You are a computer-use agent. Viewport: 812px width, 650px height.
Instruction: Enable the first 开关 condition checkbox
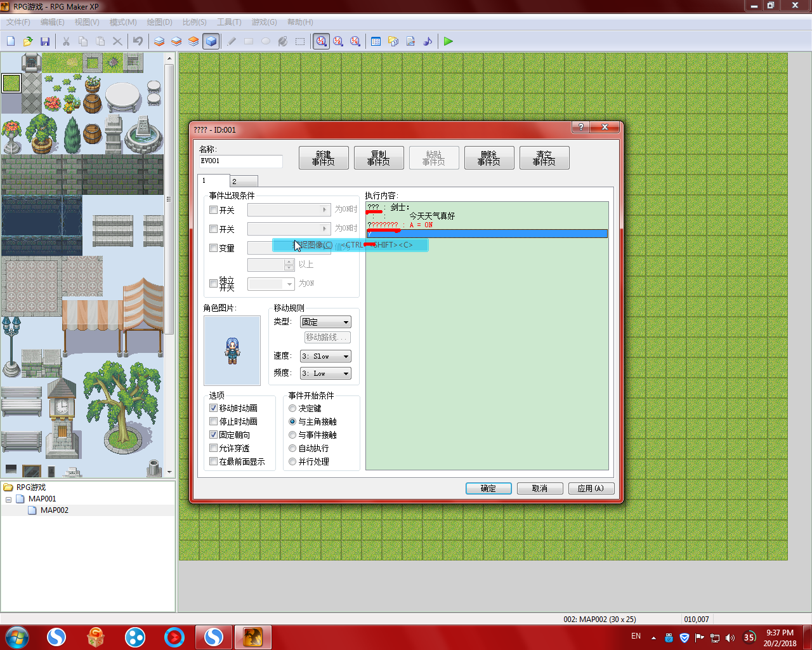pyautogui.click(x=214, y=210)
